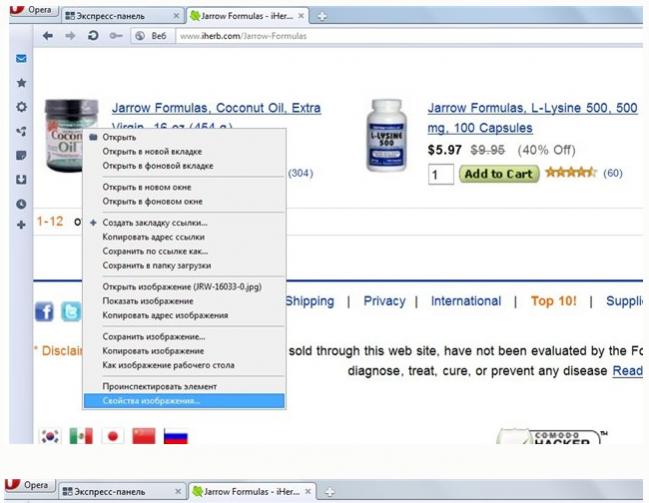Open the History clock panel in sidebar
The image size is (649, 503).
[x=21, y=204]
